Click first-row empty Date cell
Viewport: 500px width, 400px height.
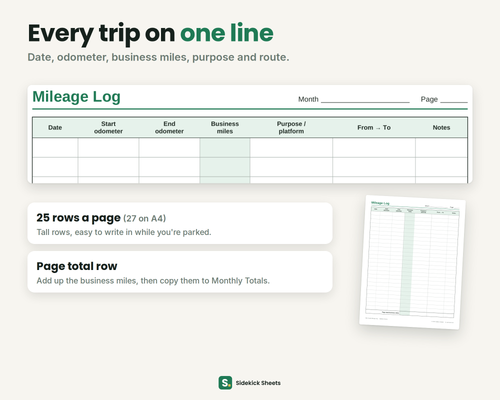pyautogui.click(x=55, y=148)
